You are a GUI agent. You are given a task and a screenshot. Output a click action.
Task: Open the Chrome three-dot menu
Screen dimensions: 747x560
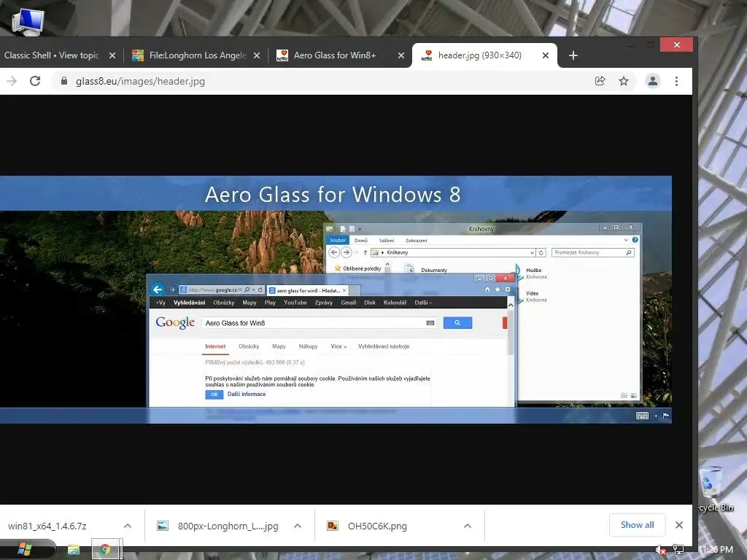676,81
